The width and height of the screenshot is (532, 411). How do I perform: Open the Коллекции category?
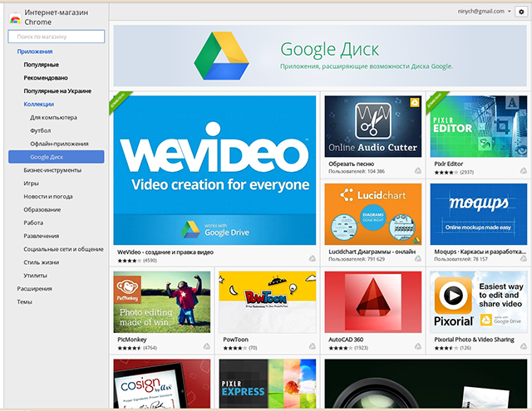(x=39, y=105)
